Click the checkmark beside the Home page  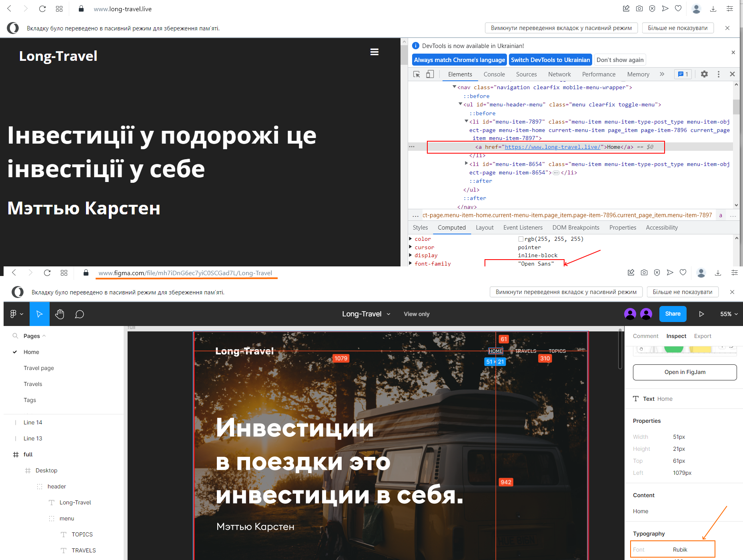click(15, 352)
